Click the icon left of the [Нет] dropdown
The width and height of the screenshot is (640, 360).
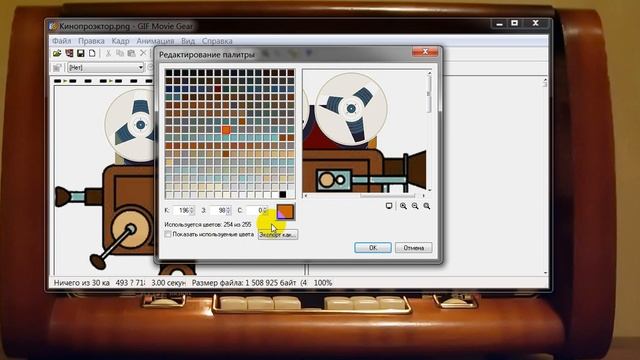[x=57, y=67]
